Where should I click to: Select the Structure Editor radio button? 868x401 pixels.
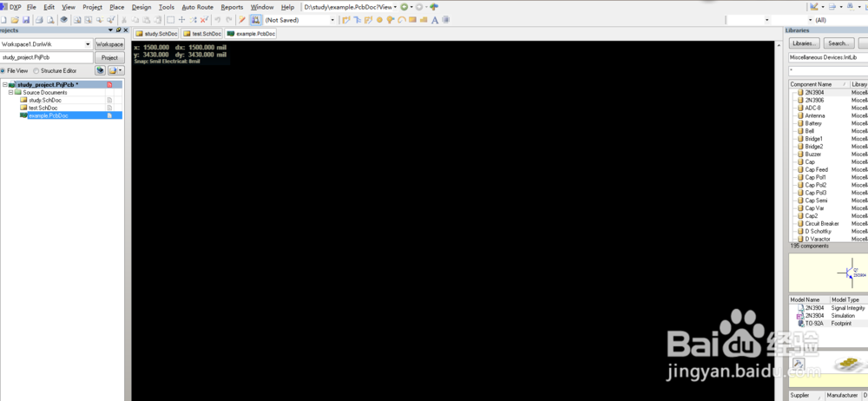pos(36,71)
